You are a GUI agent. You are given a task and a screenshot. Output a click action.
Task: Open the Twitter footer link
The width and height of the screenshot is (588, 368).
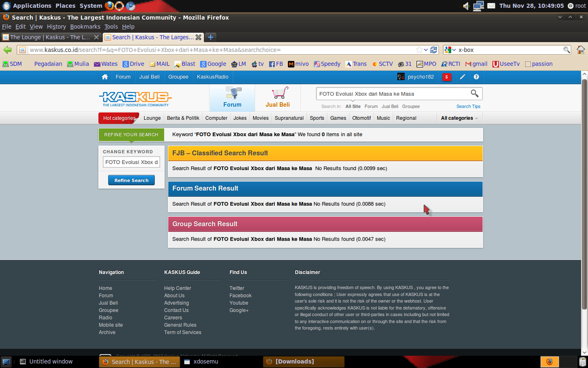pos(237,288)
